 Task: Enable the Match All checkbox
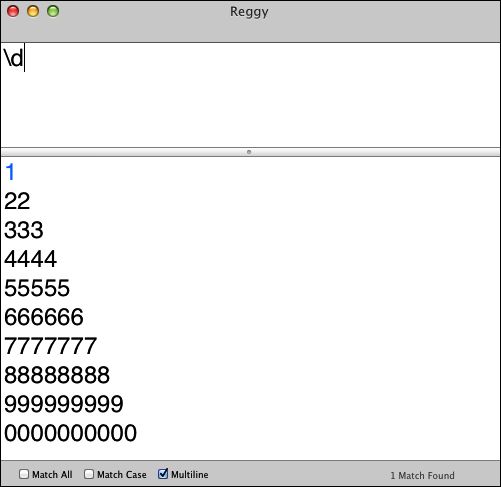coord(24,474)
